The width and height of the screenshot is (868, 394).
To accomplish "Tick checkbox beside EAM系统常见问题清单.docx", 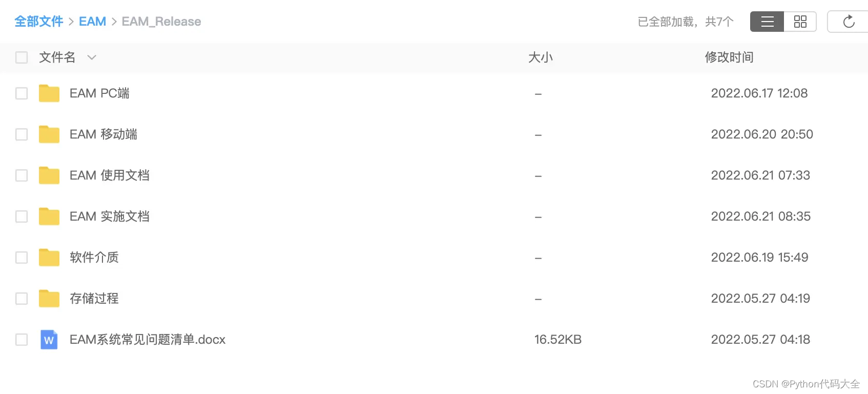I will coord(22,340).
